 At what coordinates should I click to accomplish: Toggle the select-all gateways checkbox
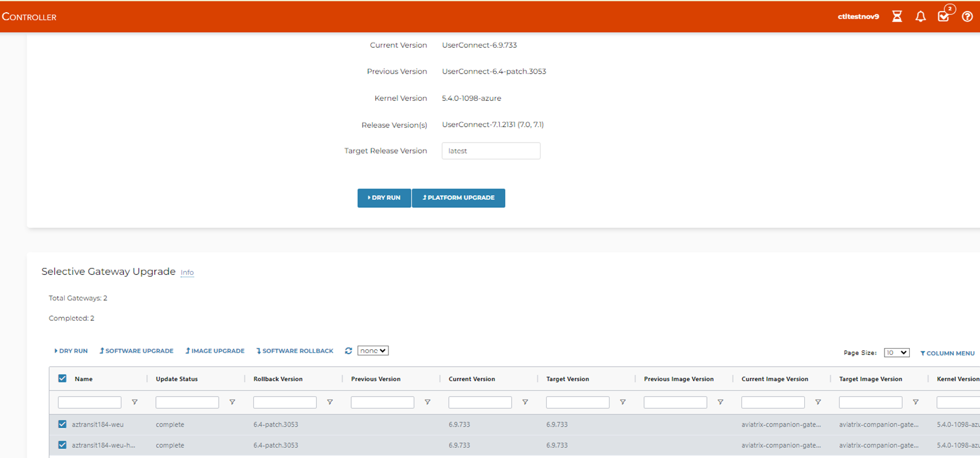(62, 379)
